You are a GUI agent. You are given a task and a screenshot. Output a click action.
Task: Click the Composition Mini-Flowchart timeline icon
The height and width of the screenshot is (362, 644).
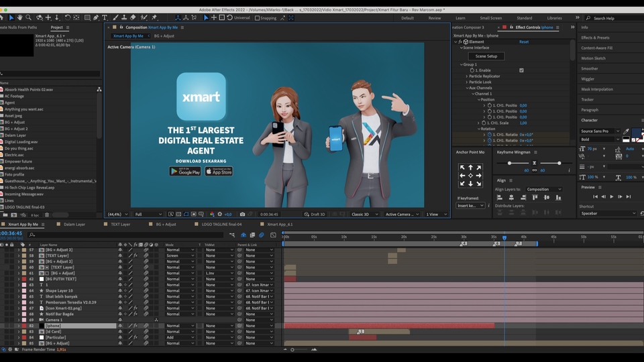[x=232, y=235]
